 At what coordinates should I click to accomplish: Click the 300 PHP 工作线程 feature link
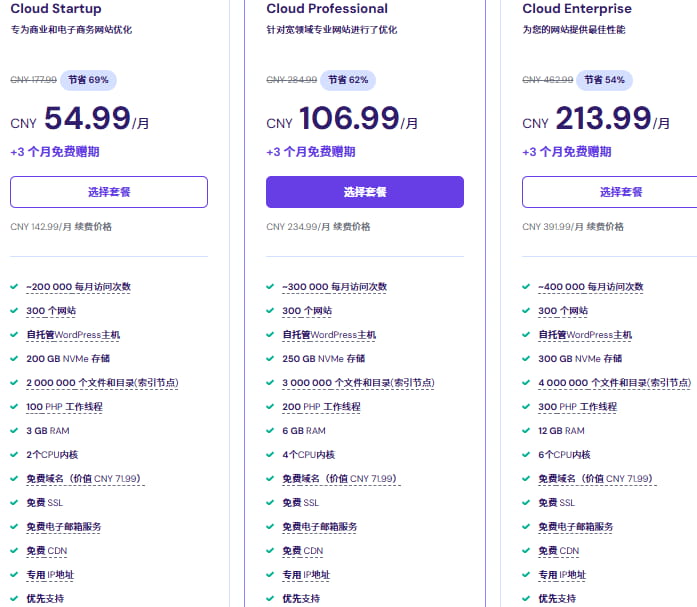click(577, 407)
